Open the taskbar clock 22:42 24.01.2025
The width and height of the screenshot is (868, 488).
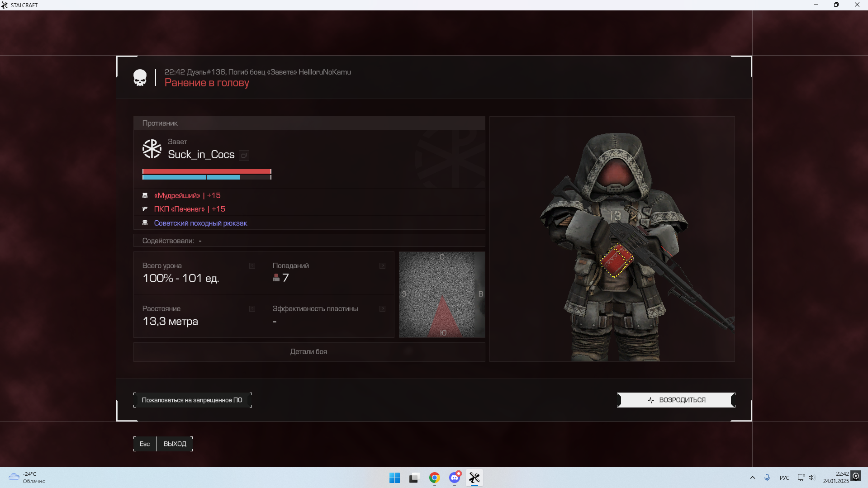click(836, 478)
